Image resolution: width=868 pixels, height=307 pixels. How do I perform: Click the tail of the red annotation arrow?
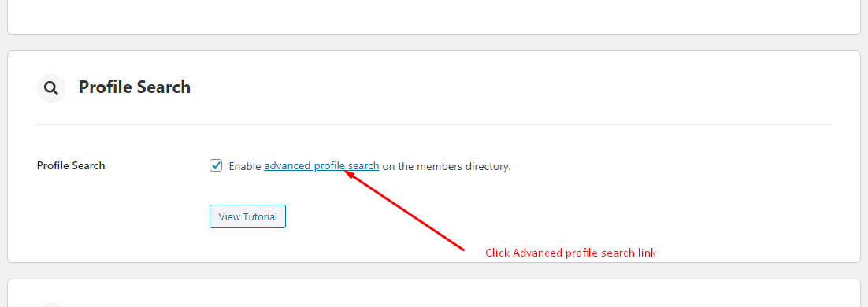click(461, 248)
